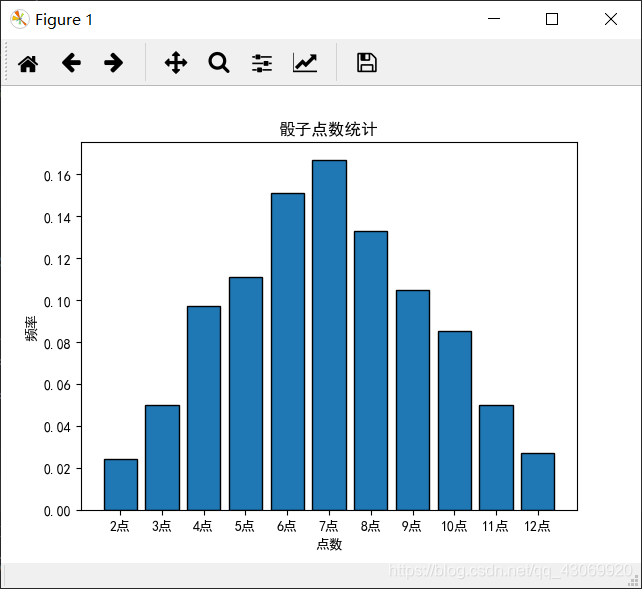Select the bar for 10点
642x589 pixels.
(455, 421)
